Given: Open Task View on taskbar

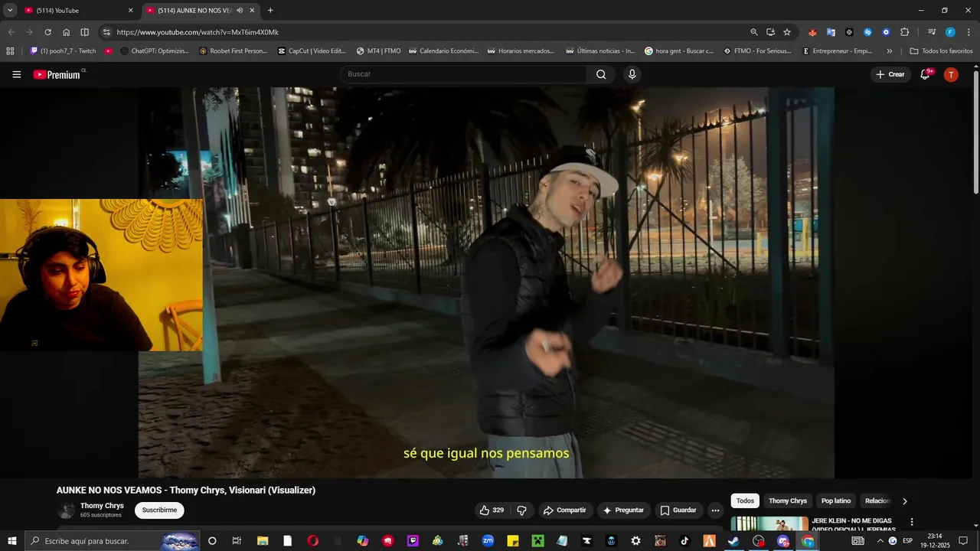Looking at the screenshot, I should click(x=237, y=541).
